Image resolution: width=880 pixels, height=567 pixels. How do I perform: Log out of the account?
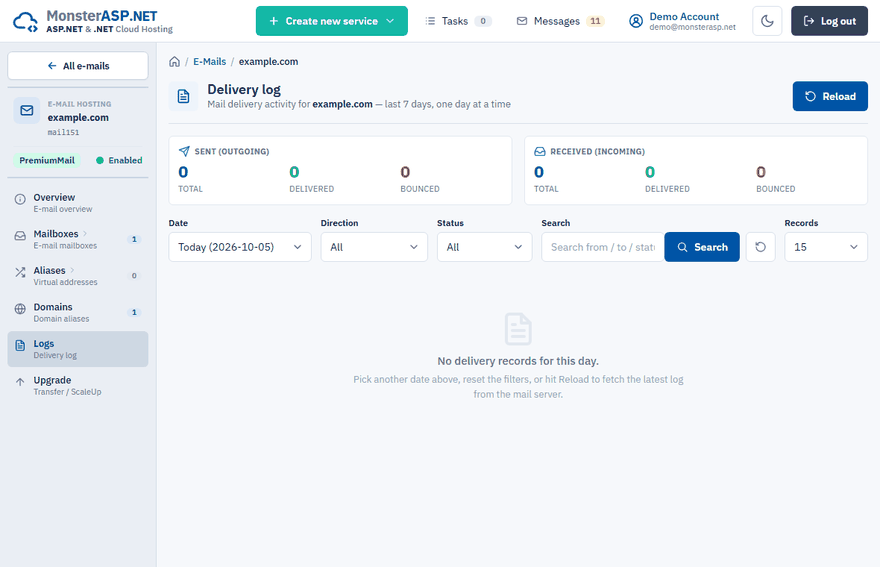pyautogui.click(x=829, y=21)
